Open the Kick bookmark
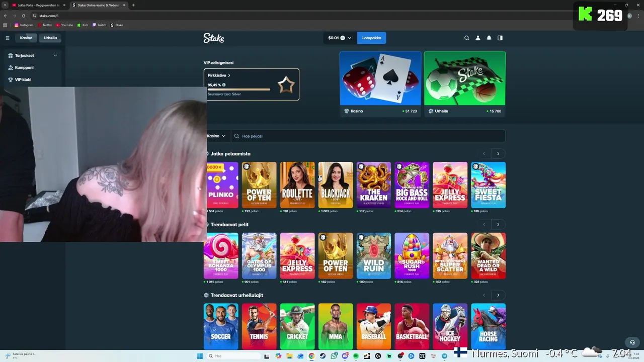Viewport: 644px width, 362px height. (83, 25)
